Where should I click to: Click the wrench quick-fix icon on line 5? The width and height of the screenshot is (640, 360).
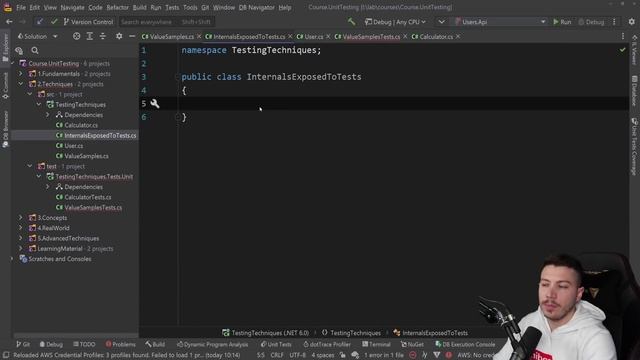tap(155, 104)
